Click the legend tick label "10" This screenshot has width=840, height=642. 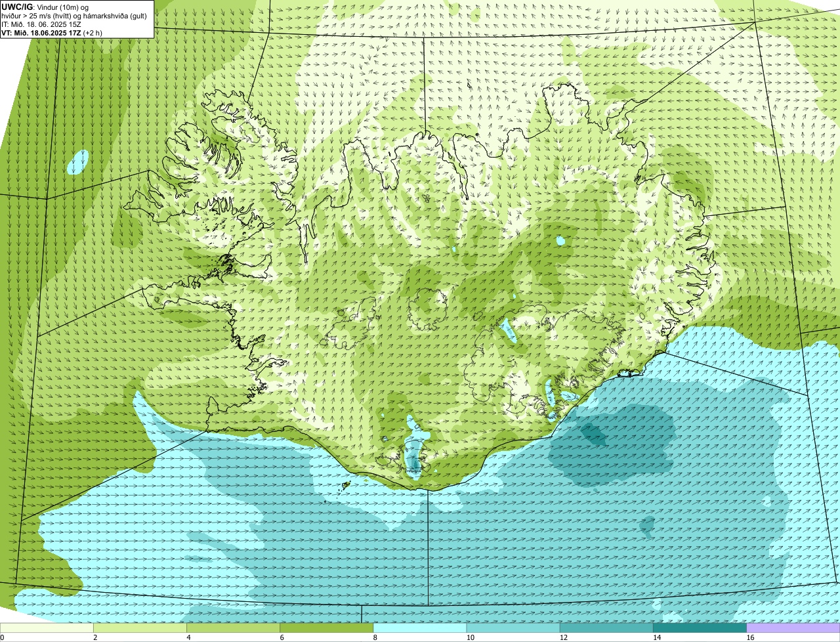point(470,637)
